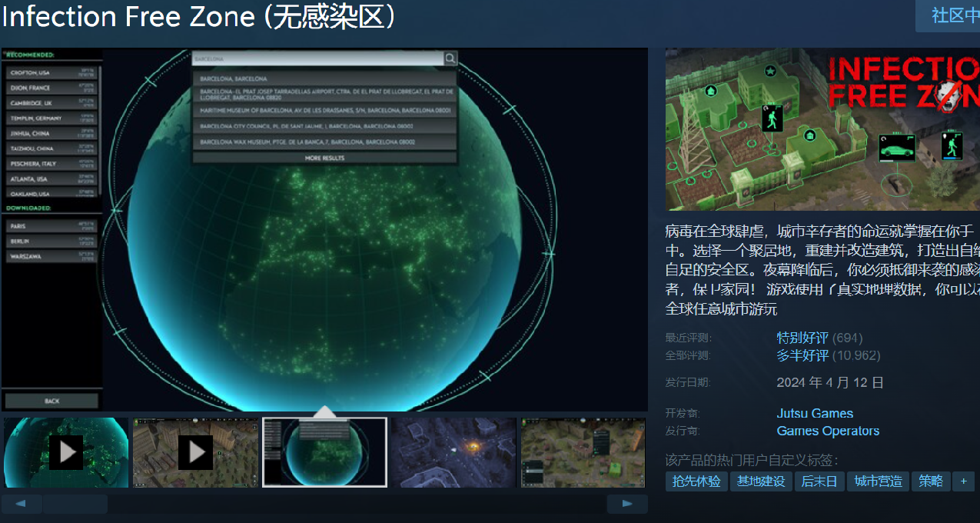This screenshot has width=980, height=523.
Task: Click the thumbnail strip scrollbar handle
Action: [75, 504]
